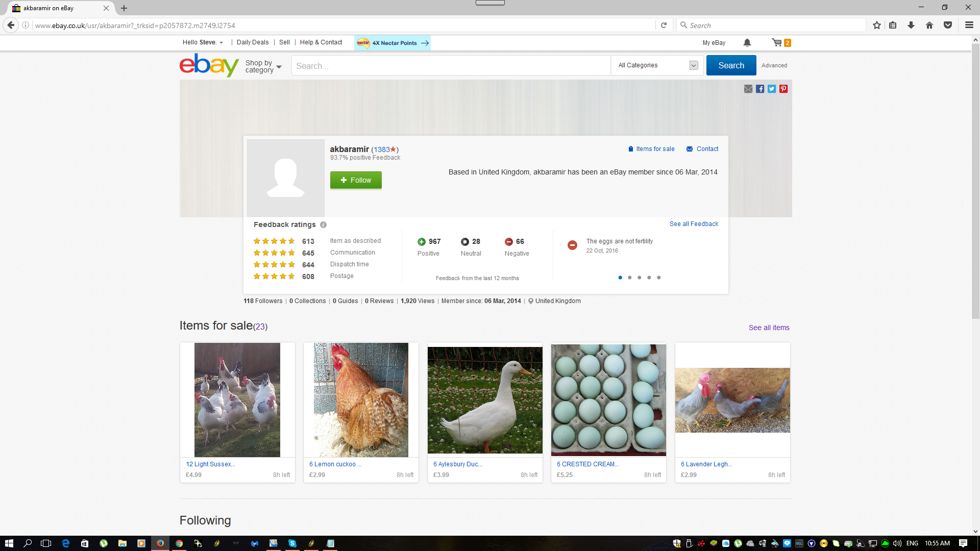This screenshot has width=980, height=551.
Task: Open the All Categories dropdown
Action: (x=657, y=65)
